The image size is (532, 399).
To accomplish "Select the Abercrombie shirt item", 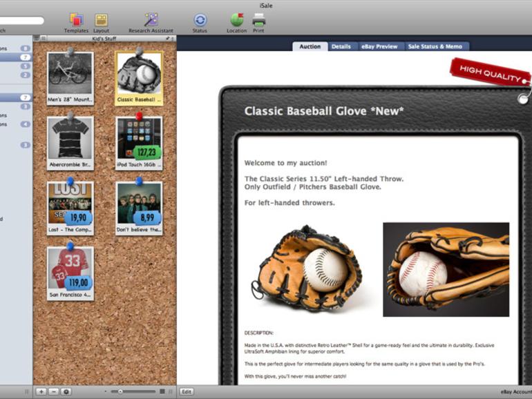I will (70, 143).
